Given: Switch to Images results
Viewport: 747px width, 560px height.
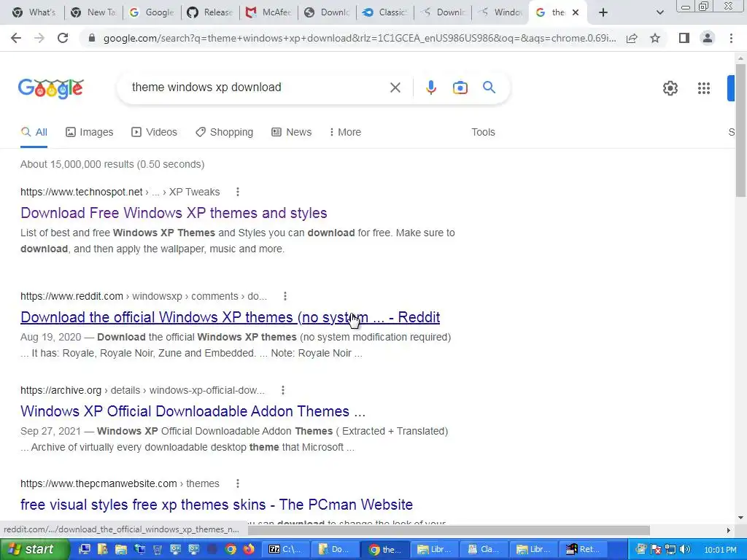Looking at the screenshot, I should [x=90, y=132].
